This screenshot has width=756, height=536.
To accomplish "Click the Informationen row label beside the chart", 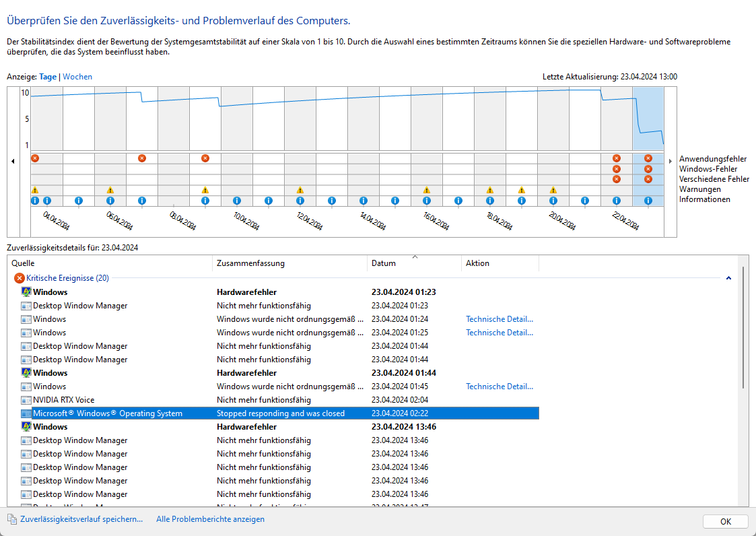I will tap(704, 199).
